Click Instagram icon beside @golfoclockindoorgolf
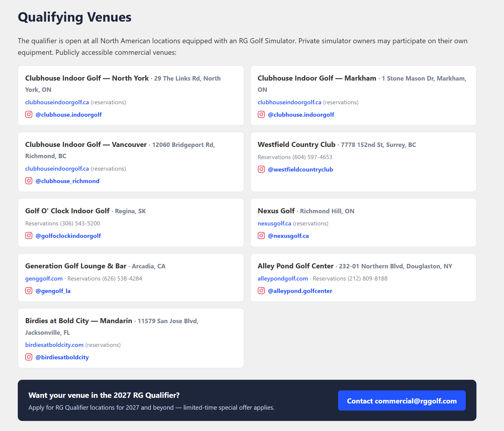The width and height of the screenshot is (504, 431). pos(29,235)
